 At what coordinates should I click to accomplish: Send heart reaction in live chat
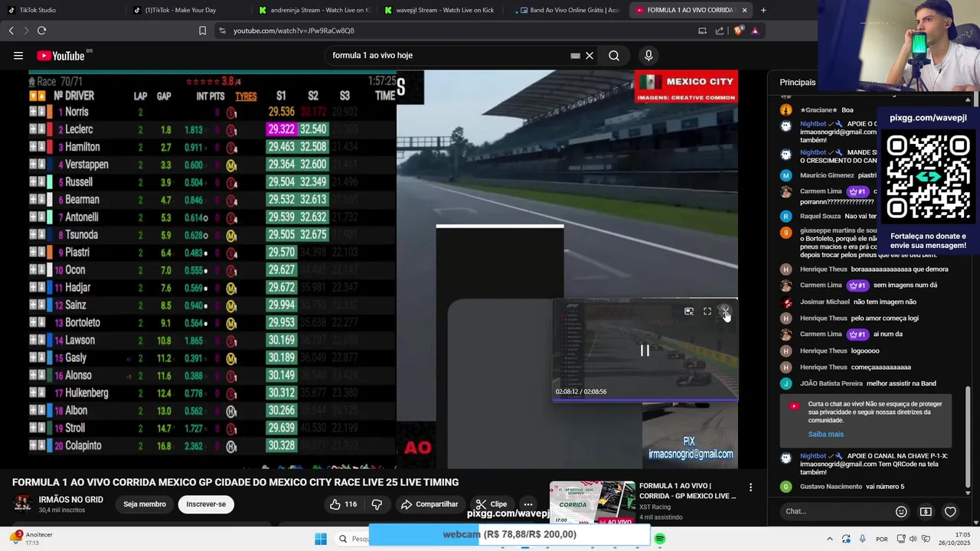950,511
